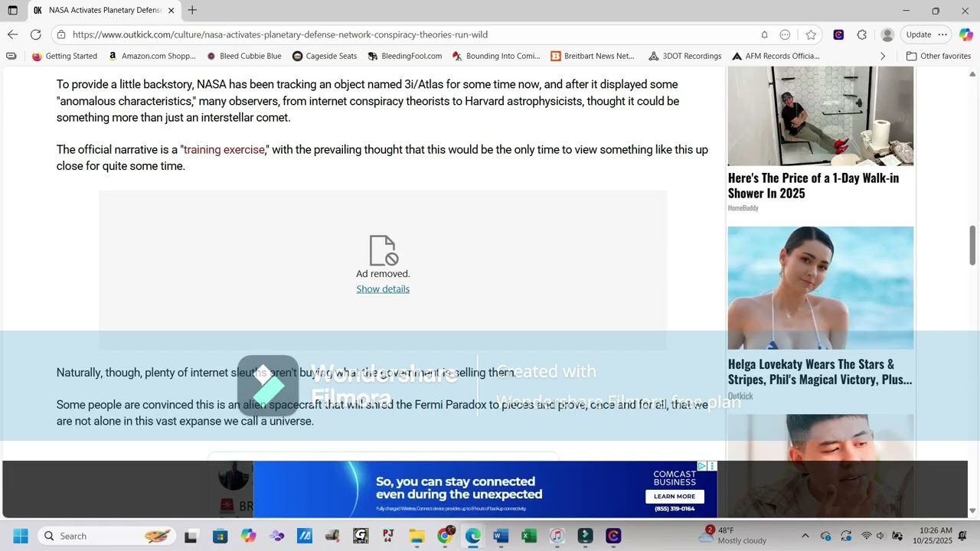Open the Breitbart News Network bookmark
The height and width of the screenshot is (551, 980).
pos(593,56)
